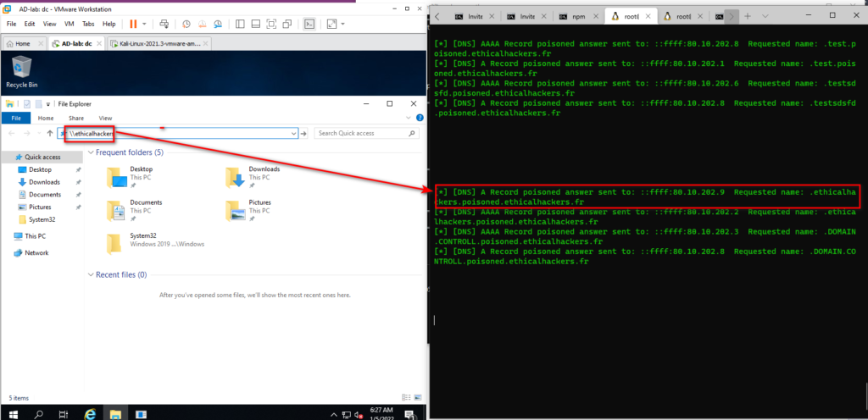This screenshot has width=868, height=420.
Task: Open the address bar history dropdown
Action: 293,133
